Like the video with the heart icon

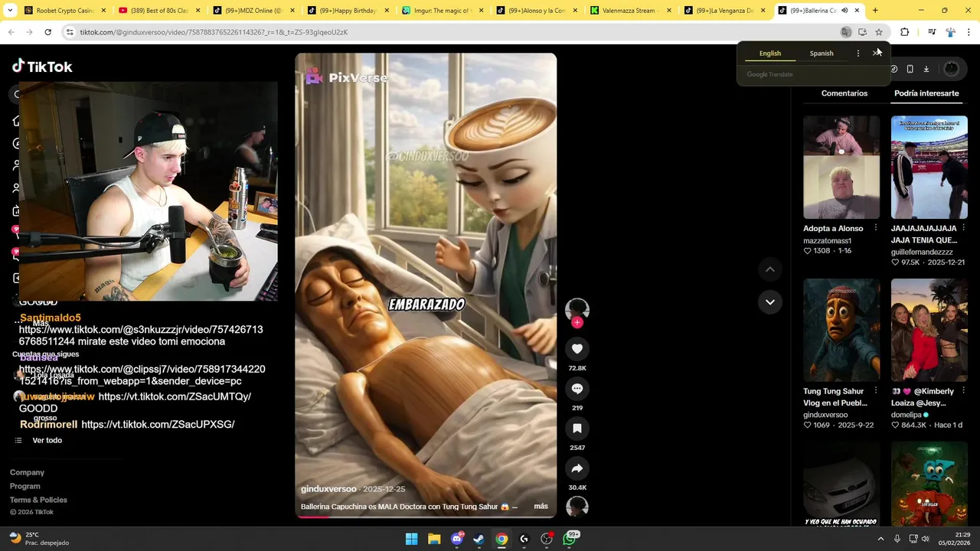click(577, 349)
